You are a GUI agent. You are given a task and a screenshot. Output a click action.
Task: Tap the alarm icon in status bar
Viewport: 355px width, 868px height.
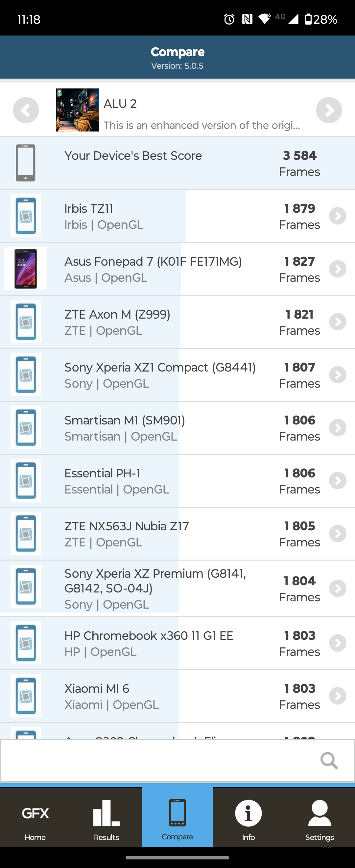pyautogui.click(x=229, y=19)
